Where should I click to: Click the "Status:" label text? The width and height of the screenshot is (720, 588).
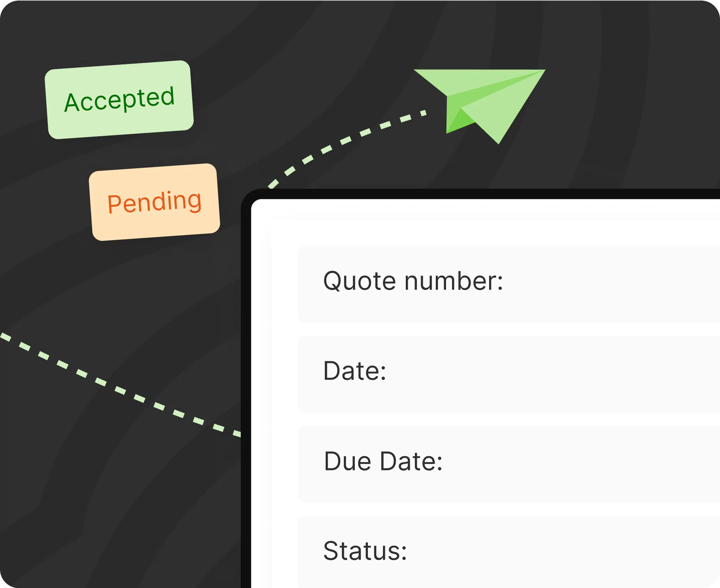pyautogui.click(x=365, y=551)
